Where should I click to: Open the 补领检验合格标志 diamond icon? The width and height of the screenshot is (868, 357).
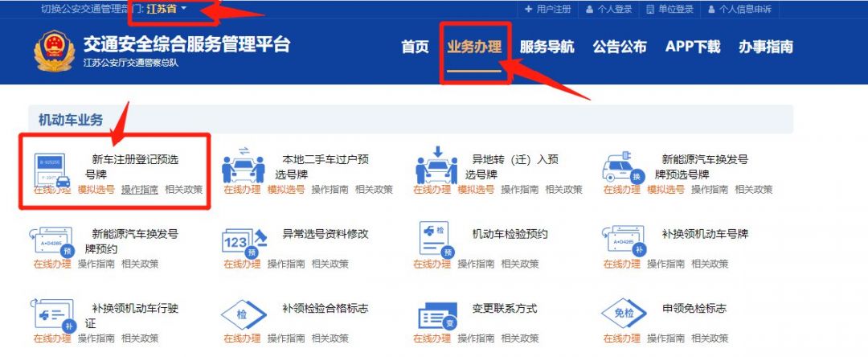(244, 314)
